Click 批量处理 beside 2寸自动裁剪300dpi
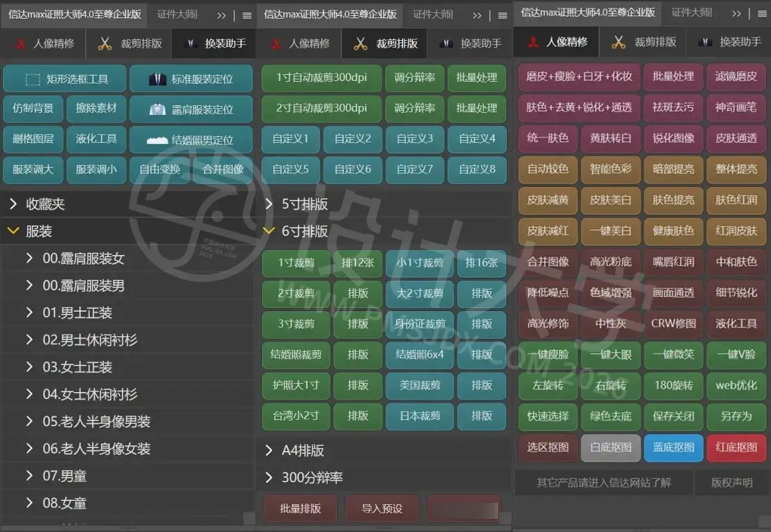The height and width of the screenshot is (532, 771). point(477,108)
